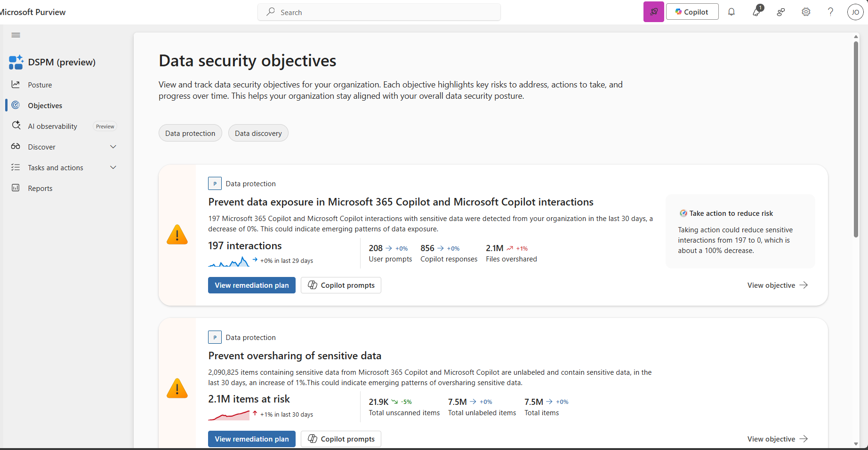Click the red items at risk sparkline chart
Viewport: 868px width, 450px height.
(229, 415)
